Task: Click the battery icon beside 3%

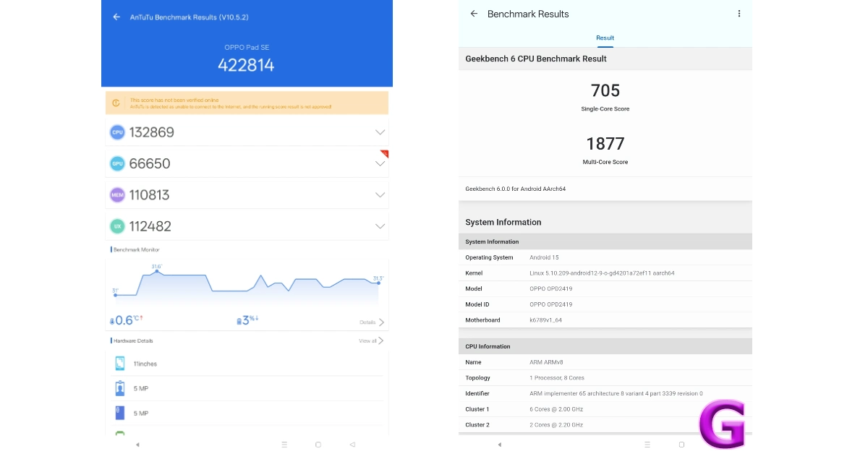Action: (x=239, y=321)
